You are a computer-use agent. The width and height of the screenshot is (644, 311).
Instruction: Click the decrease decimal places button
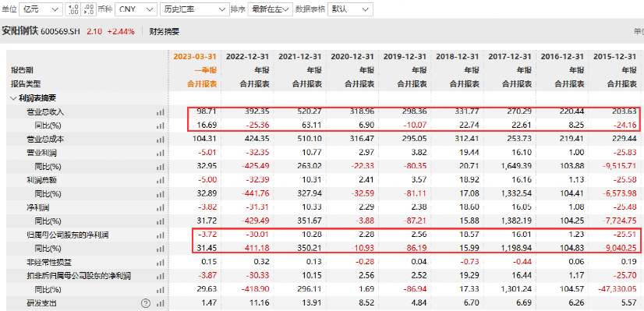89,9
